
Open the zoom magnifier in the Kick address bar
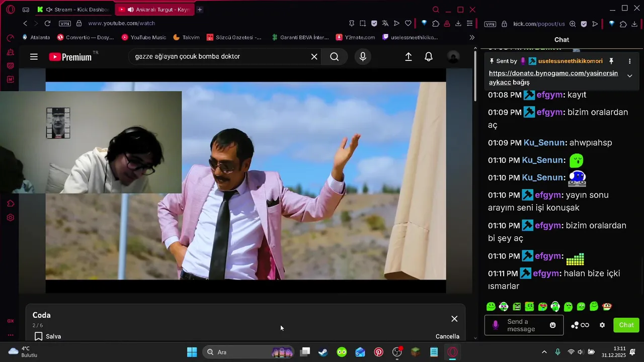click(572, 24)
